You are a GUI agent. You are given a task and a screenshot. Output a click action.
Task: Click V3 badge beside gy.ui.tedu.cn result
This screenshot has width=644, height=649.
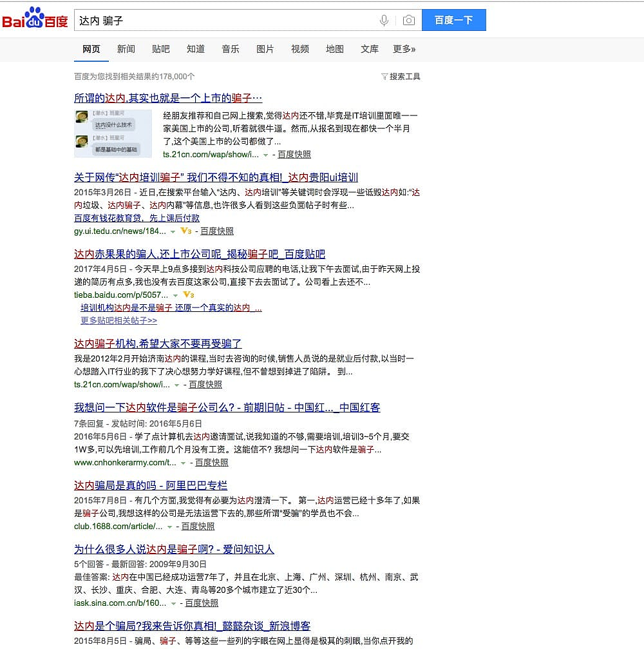click(186, 231)
